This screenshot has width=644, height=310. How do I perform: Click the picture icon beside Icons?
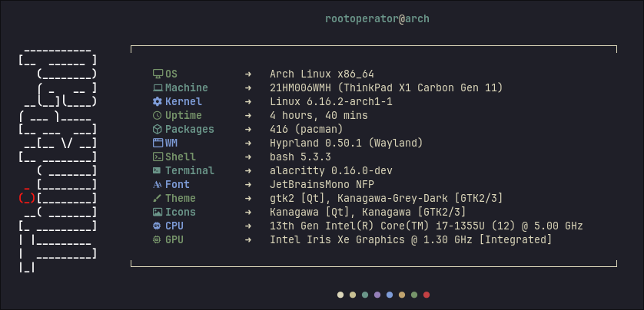(x=158, y=212)
